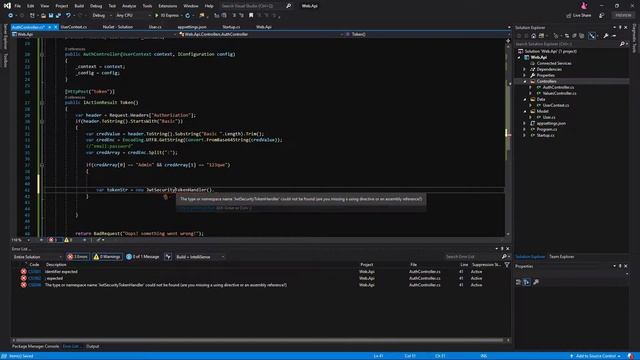Toggle the 0 of 1 Message filter
Viewport: 640px width, 360px height.
tap(143, 257)
